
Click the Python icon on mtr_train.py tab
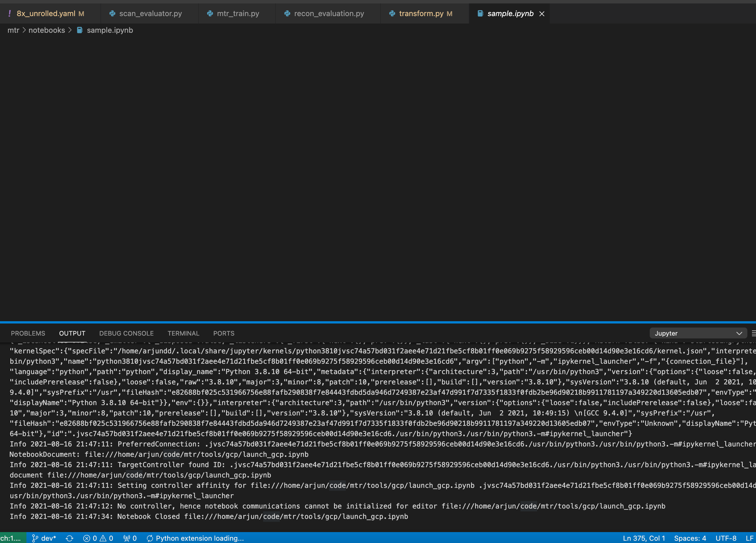(210, 13)
